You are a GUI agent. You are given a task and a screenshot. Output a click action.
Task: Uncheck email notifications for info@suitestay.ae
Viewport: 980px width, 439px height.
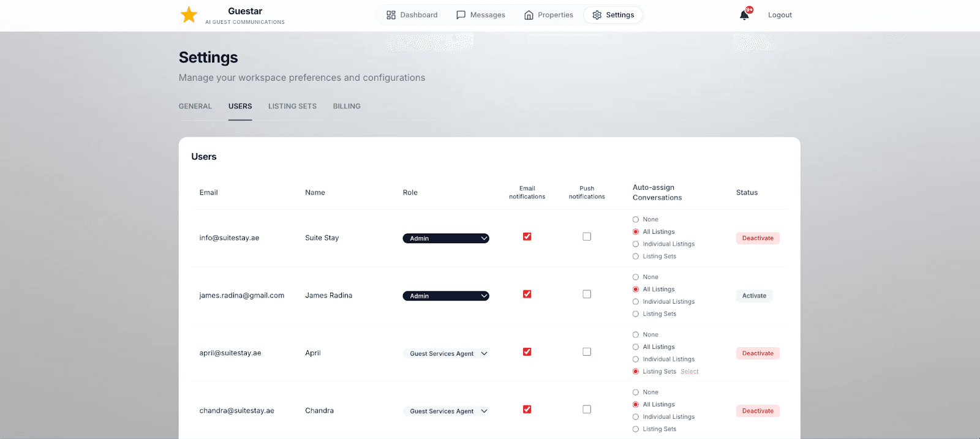tap(527, 237)
